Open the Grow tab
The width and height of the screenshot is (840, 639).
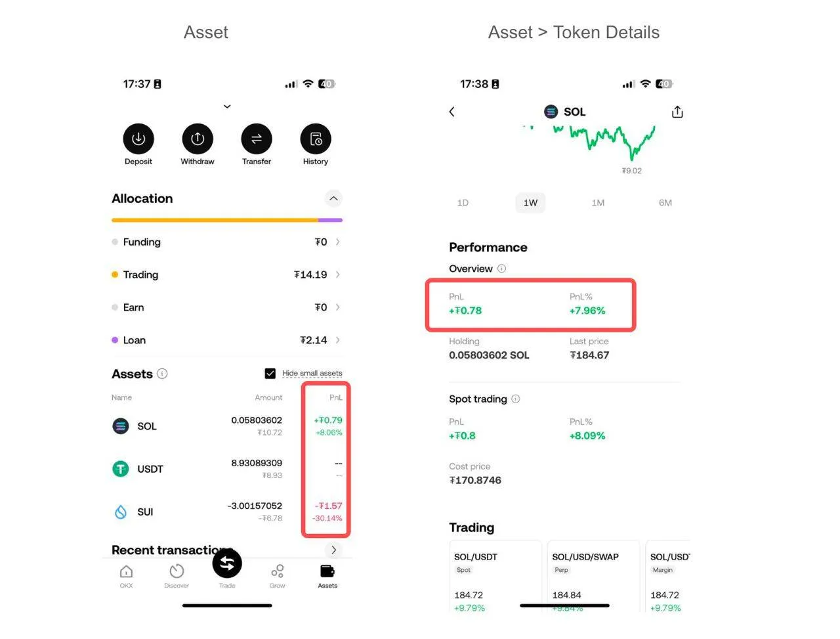278,575
